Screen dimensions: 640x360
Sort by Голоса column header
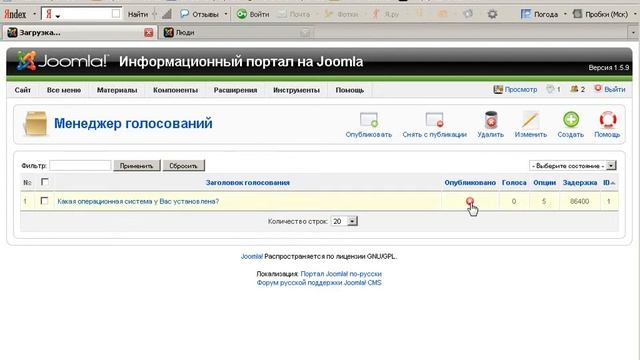click(514, 182)
